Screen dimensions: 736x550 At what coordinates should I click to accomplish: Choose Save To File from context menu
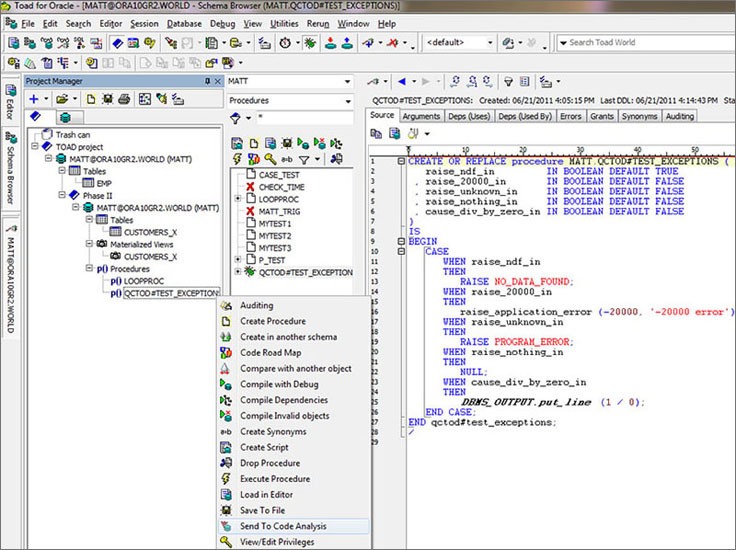click(x=294, y=510)
